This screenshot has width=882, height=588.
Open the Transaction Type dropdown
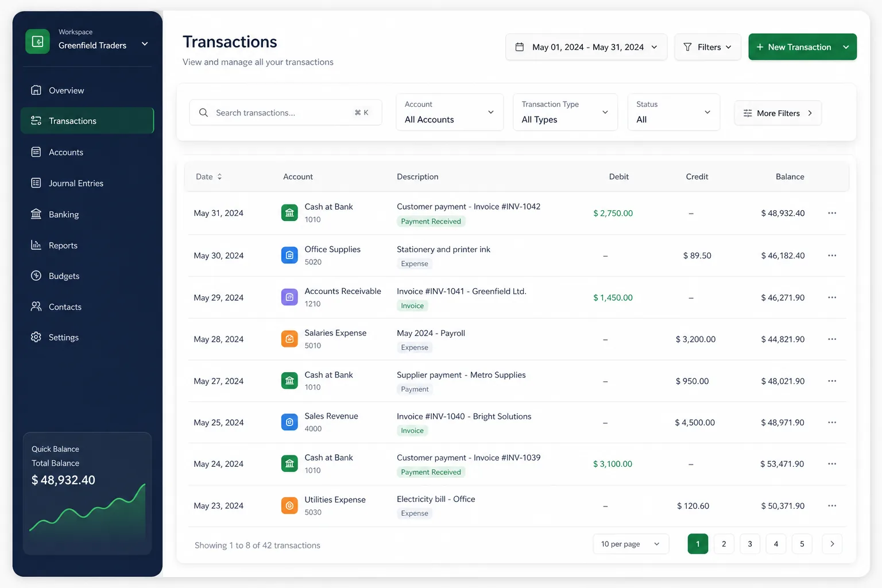[566, 113]
